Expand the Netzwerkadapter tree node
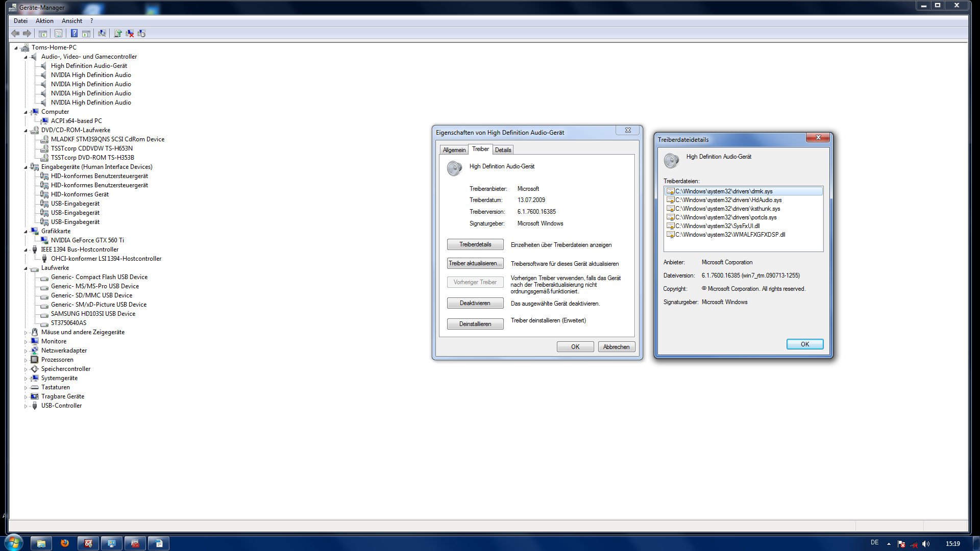Viewport: 980px width, 551px height. click(26, 351)
